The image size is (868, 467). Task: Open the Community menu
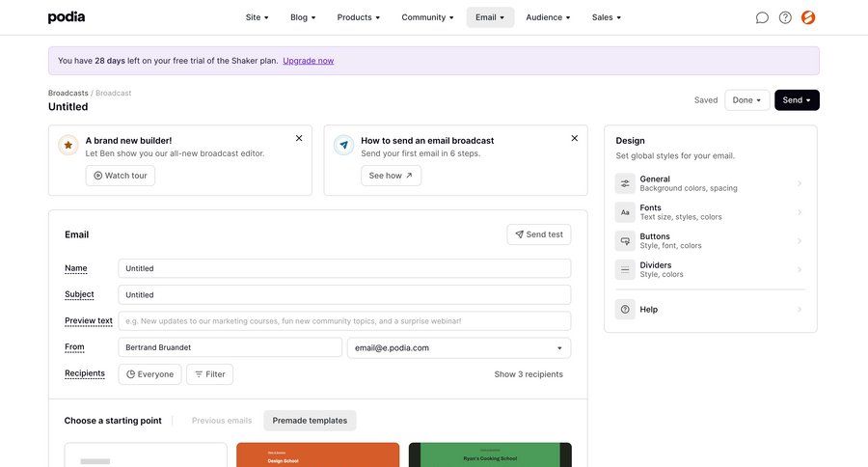tap(427, 17)
